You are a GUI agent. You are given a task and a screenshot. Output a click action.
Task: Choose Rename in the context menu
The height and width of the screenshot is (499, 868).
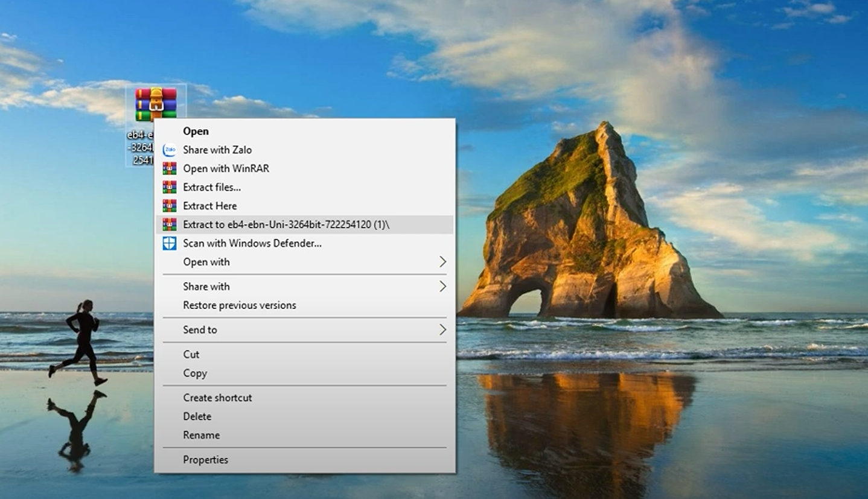(201, 435)
